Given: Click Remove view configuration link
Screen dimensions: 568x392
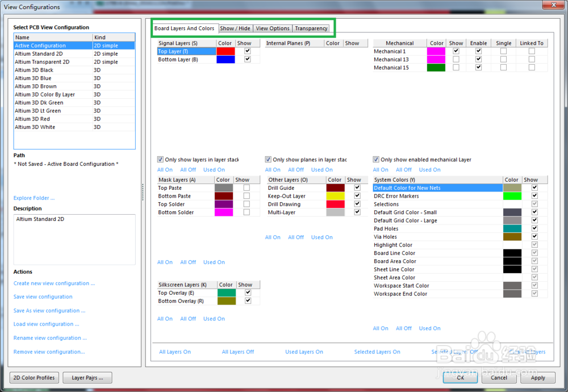Looking at the screenshot, I should [49, 352].
